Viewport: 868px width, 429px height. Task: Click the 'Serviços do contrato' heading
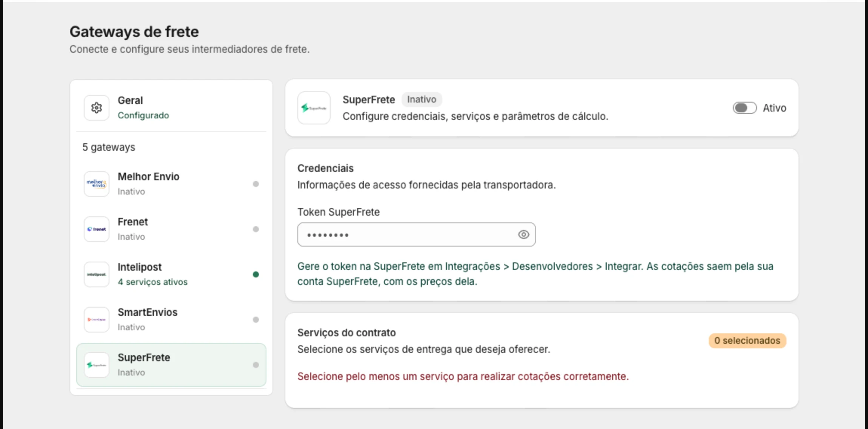pos(346,333)
